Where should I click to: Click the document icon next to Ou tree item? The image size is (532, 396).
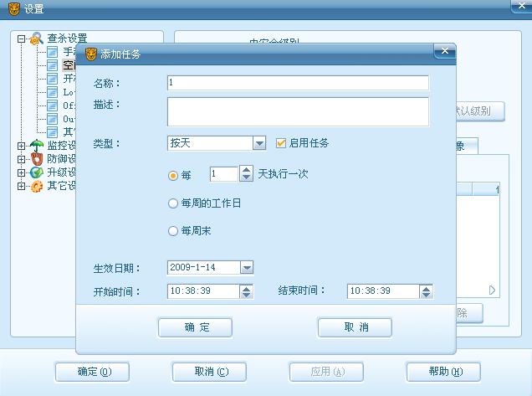tap(52, 119)
